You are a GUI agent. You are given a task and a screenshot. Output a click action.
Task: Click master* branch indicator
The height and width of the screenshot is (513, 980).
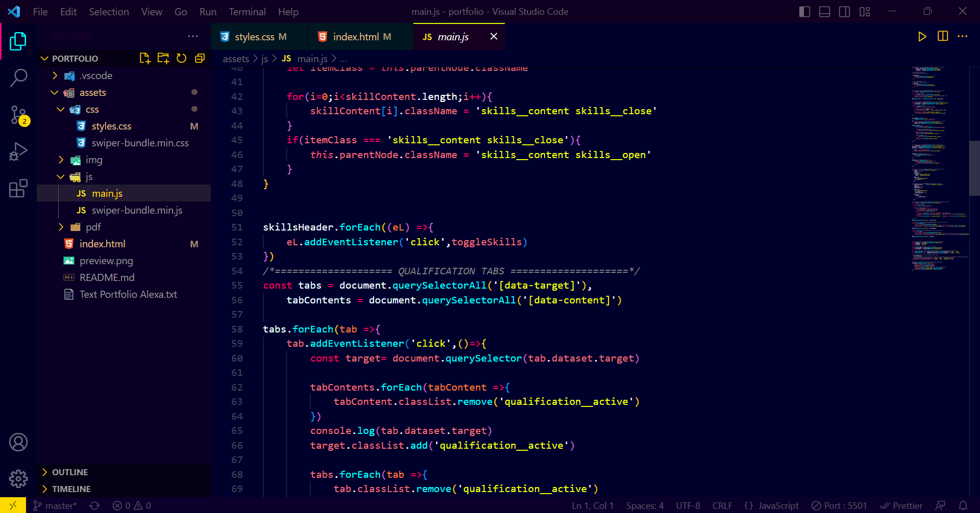click(55, 505)
